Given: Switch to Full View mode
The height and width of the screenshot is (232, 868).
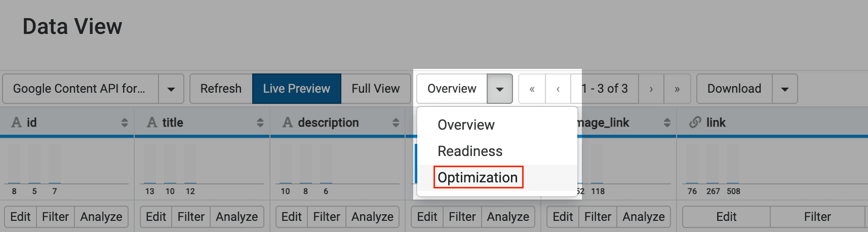Looking at the screenshot, I should [x=376, y=89].
